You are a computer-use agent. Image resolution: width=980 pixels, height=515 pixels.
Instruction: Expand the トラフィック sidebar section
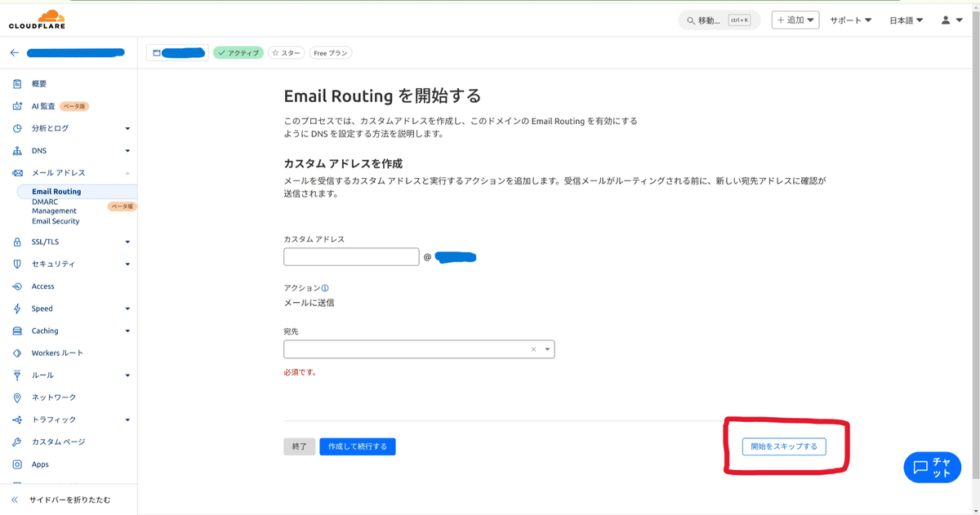click(x=127, y=420)
